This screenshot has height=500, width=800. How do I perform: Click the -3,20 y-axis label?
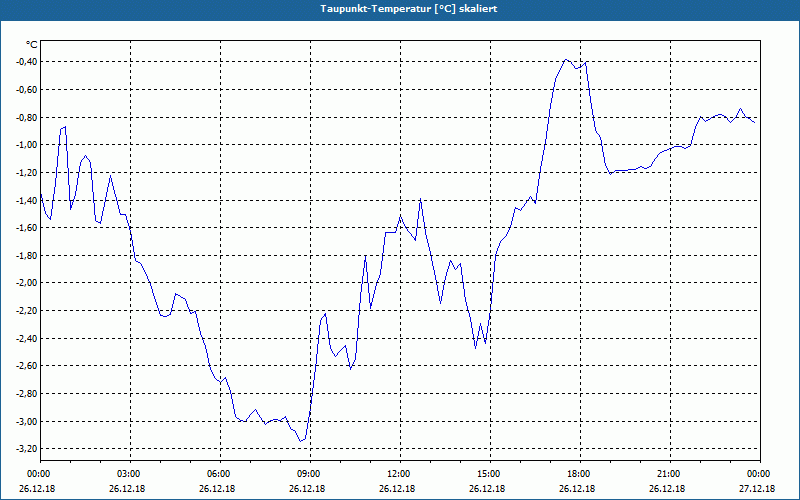pos(28,449)
